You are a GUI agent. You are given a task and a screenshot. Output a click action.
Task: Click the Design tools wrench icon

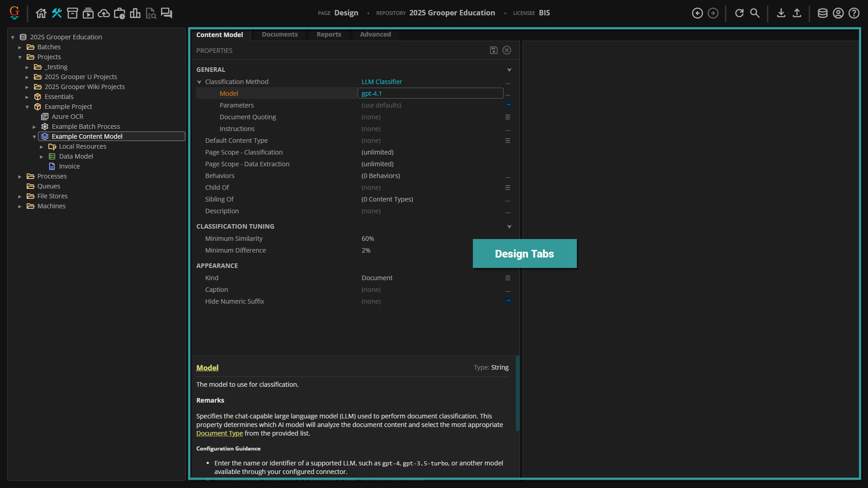(57, 13)
